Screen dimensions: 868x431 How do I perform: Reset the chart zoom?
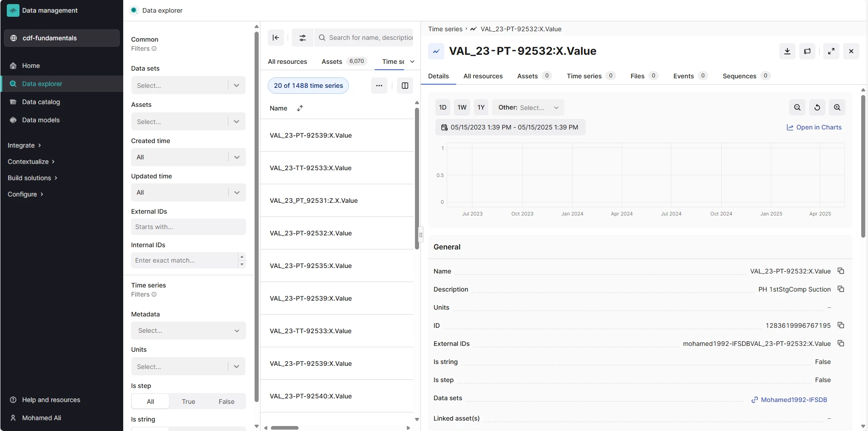817,107
